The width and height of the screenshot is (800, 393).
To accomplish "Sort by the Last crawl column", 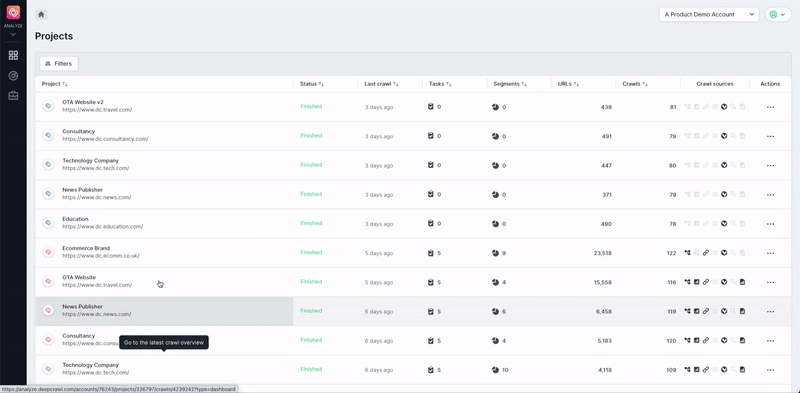I will 382,84.
